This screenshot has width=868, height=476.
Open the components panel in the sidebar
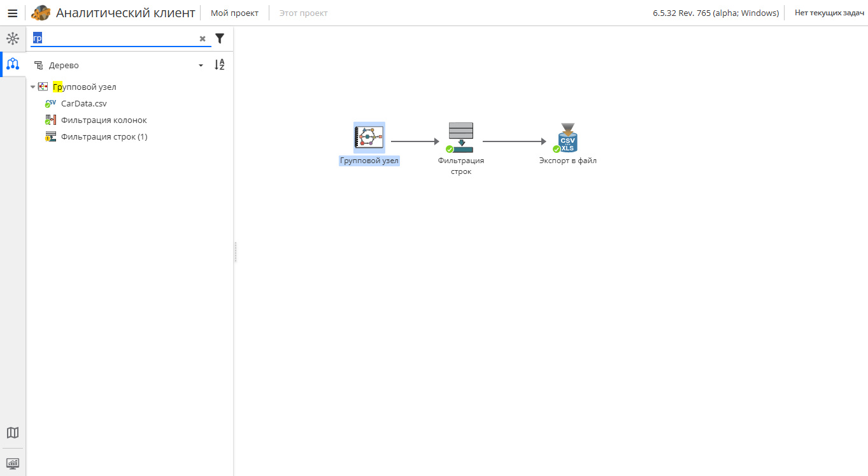[13, 39]
